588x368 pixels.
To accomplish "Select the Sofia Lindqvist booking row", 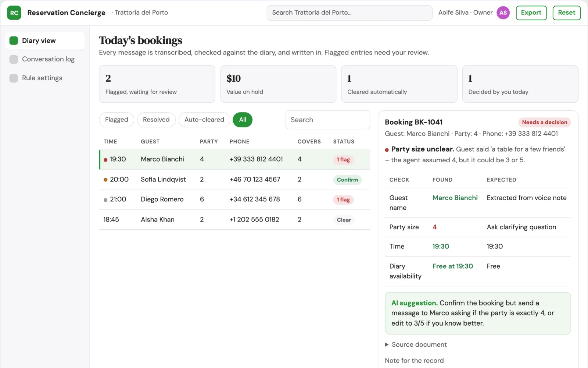I will click(x=234, y=180).
